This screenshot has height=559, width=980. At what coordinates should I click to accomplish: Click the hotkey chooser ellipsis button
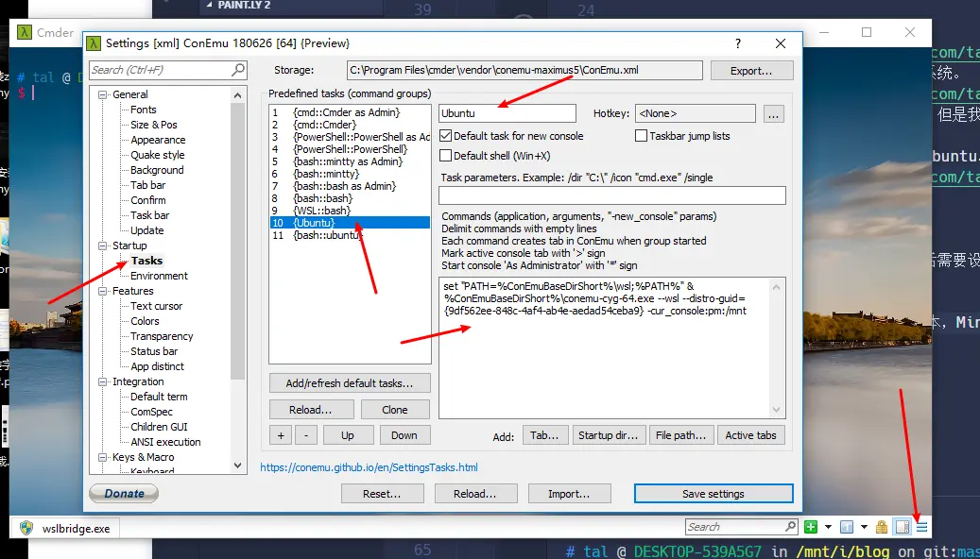774,113
